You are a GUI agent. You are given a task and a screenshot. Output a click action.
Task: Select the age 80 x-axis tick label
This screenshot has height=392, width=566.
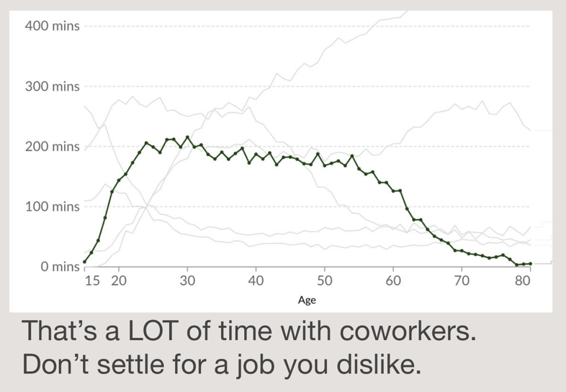[523, 281]
